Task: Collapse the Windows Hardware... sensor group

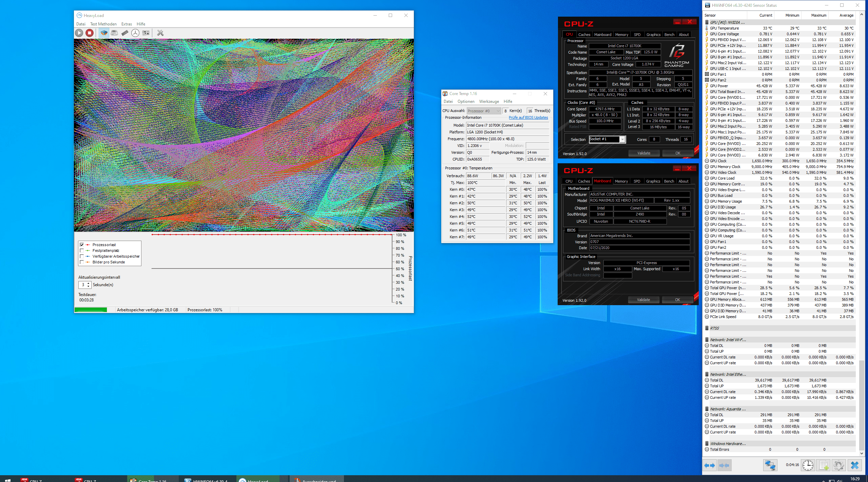Action: 707,444
